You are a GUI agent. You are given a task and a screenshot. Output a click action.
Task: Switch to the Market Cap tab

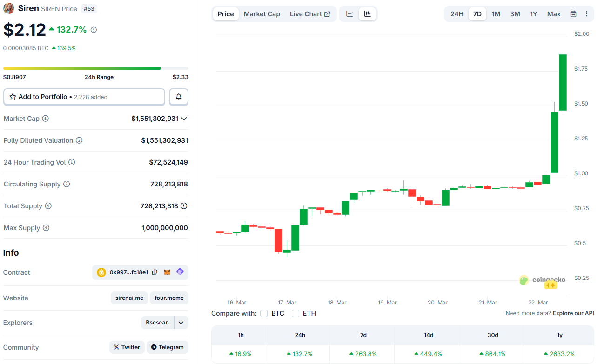coord(262,14)
